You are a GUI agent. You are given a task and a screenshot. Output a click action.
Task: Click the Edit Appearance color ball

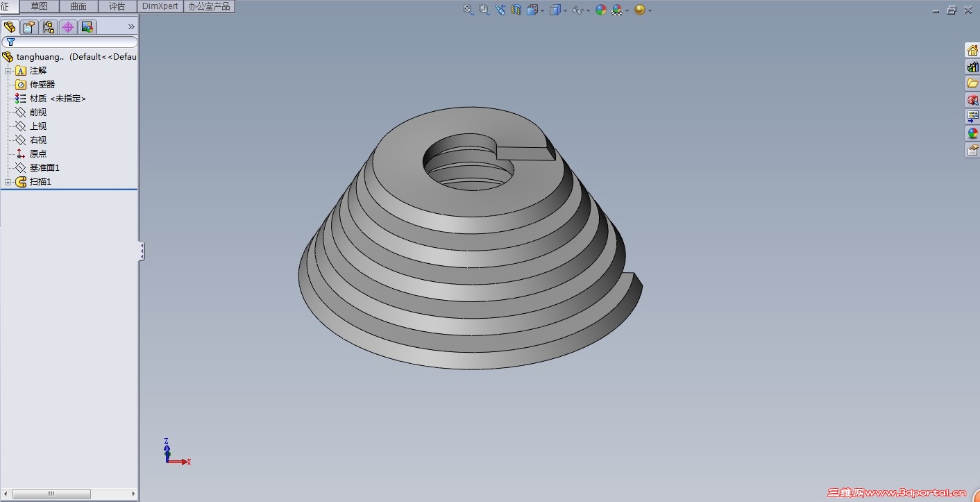pyautogui.click(x=601, y=10)
